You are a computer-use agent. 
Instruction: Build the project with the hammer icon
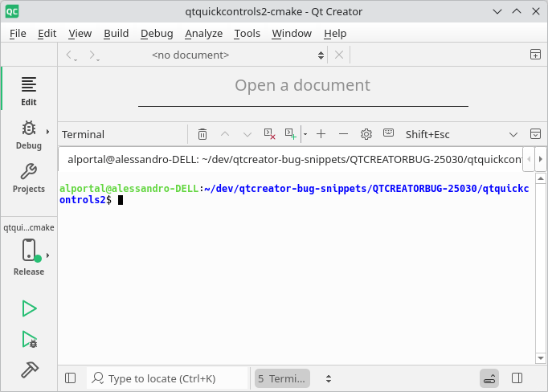(30, 370)
